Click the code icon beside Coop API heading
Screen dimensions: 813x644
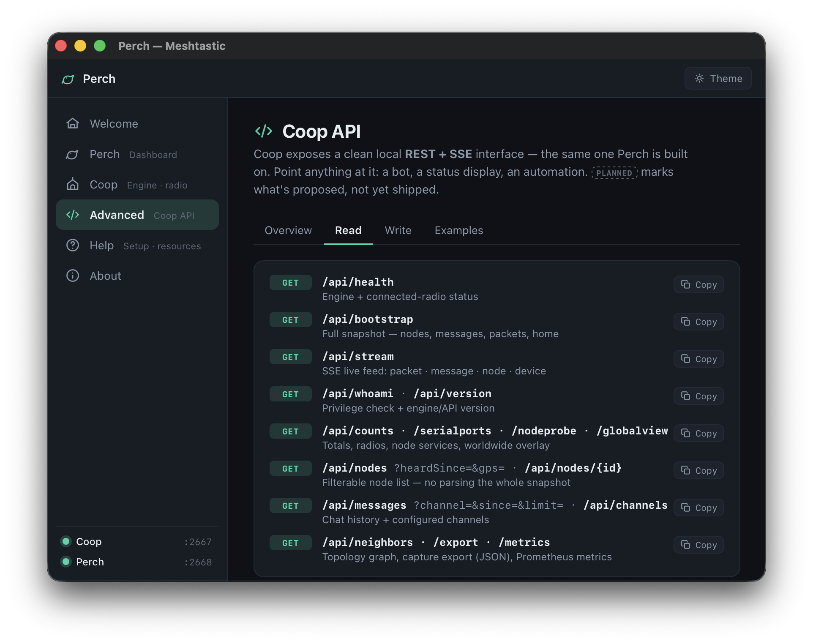click(264, 131)
